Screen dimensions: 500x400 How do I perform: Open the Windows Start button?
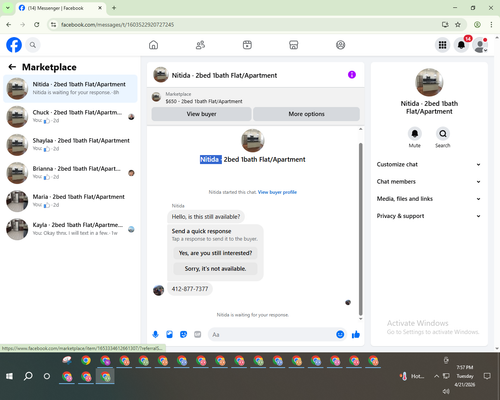click(9, 376)
